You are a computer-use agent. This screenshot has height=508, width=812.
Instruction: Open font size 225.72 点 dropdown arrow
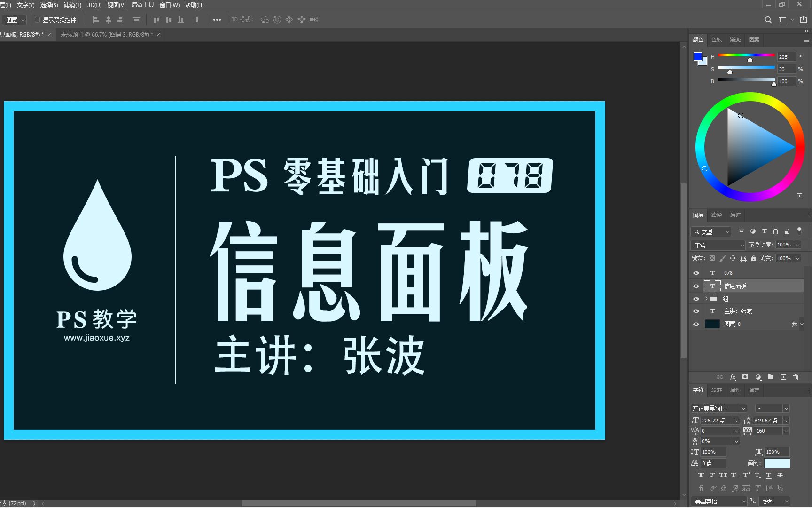[736, 421]
